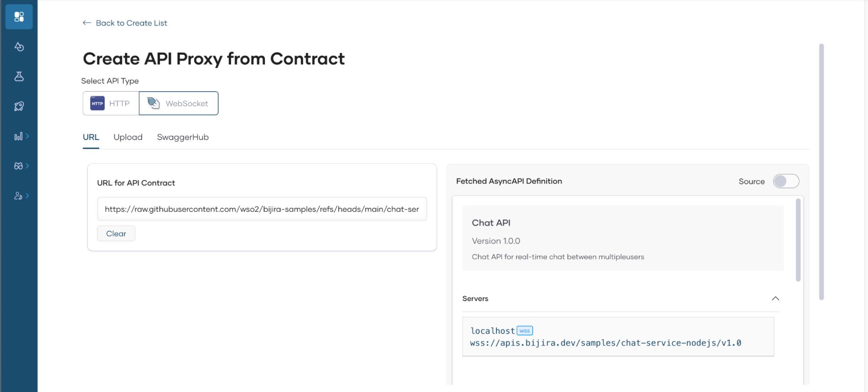Click the back arrow icon
868x392 pixels.
[87, 23]
